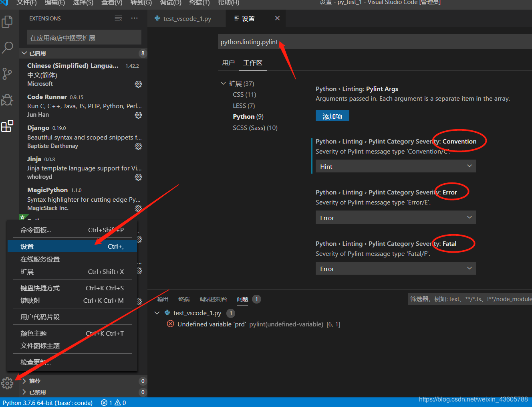The height and width of the screenshot is (407, 532).
Task: Open the Code Runner extension entry
Action: coord(84,105)
